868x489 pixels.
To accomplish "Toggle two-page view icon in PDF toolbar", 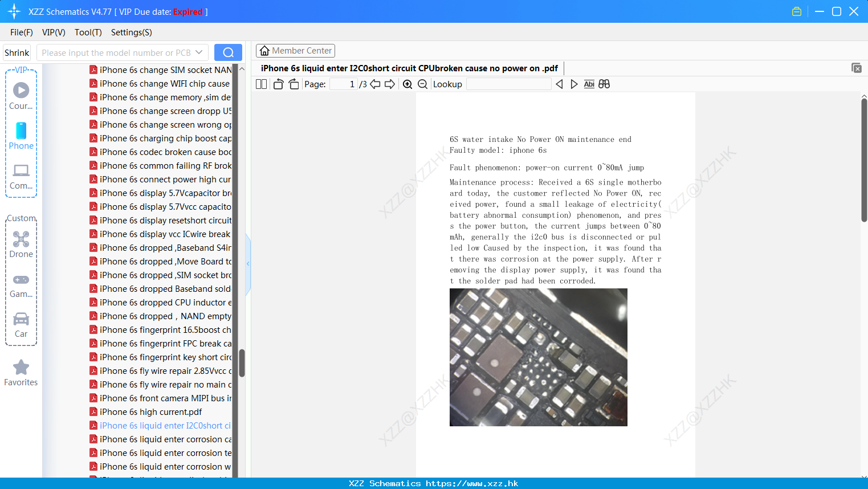I will click(x=261, y=84).
